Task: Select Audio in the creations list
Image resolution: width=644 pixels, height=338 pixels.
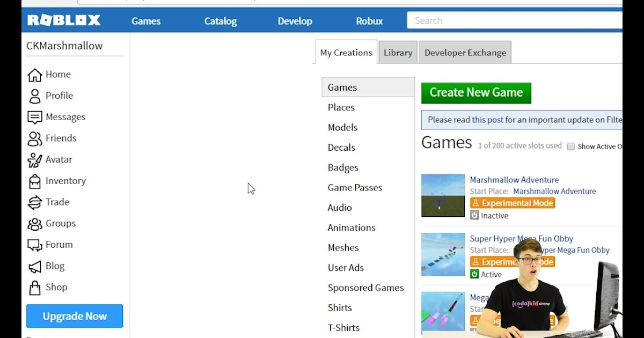Action: (x=340, y=208)
